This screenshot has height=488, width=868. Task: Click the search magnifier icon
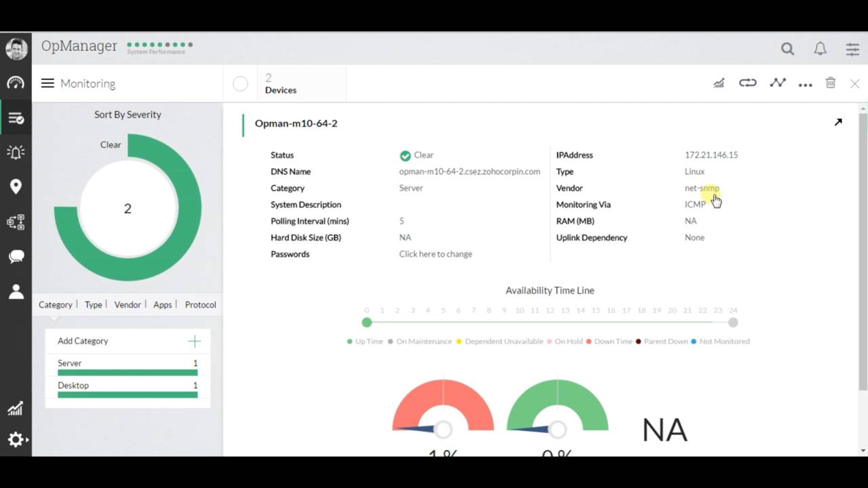(x=787, y=49)
